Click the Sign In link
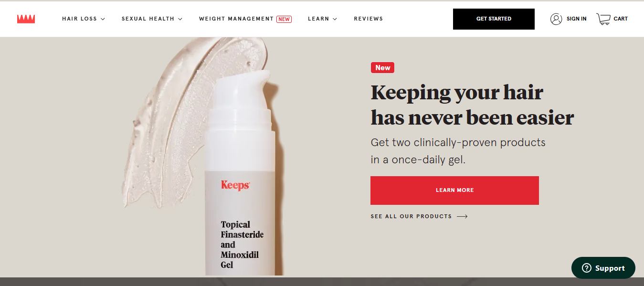Image resolution: width=644 pixels, height=286 pixels. [x=576, y=19]
